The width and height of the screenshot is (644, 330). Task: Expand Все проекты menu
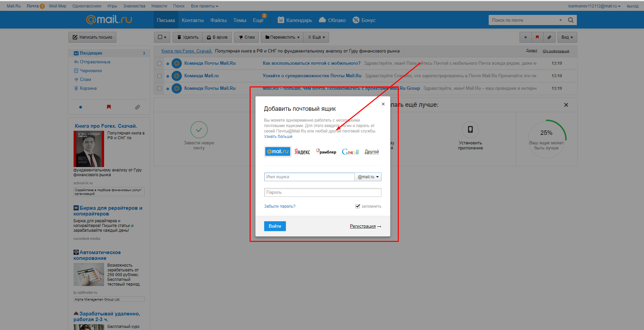[204, 6]
